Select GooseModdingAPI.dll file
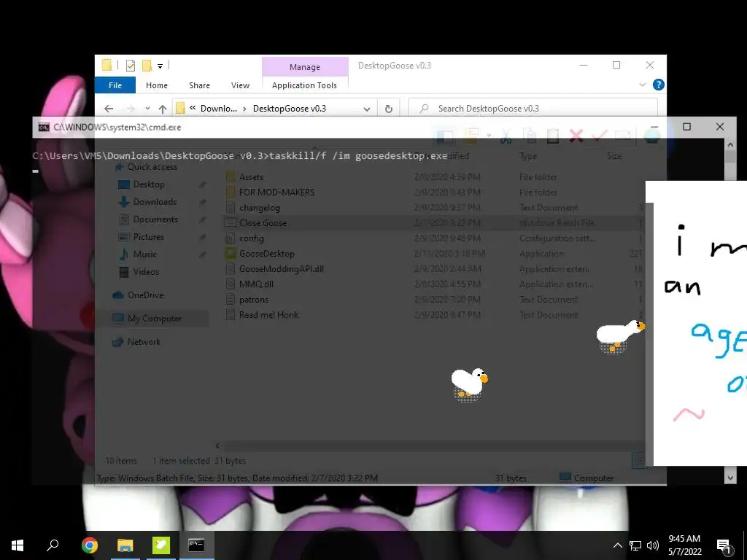Image resolution: width=747 pixels, height=560 pixels. click(x=281, y=269)
